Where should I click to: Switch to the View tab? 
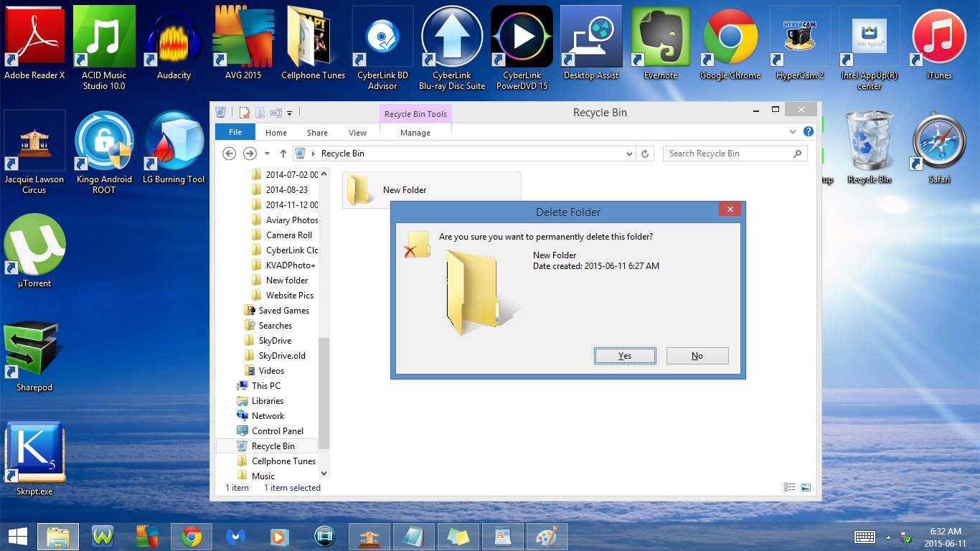point(357,133)
